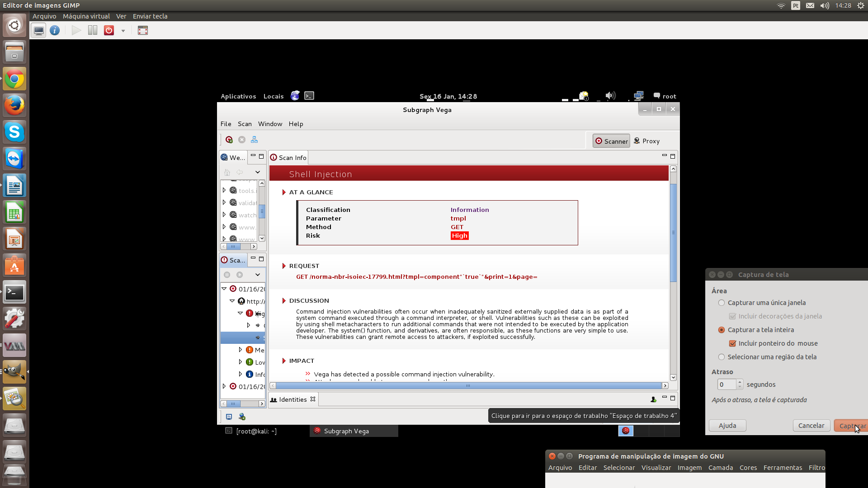Click the add identity icon in Identities panel

click(653, 399)
